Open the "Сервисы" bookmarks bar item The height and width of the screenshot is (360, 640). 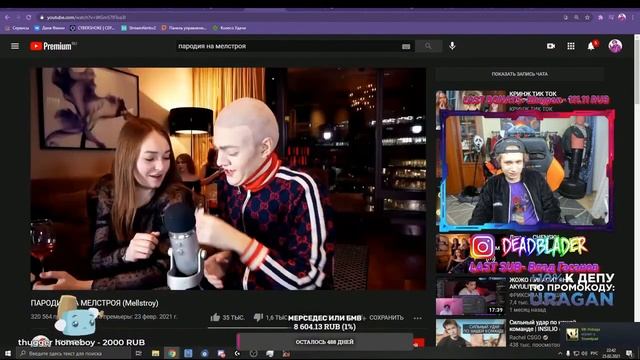tap(17, 28)
